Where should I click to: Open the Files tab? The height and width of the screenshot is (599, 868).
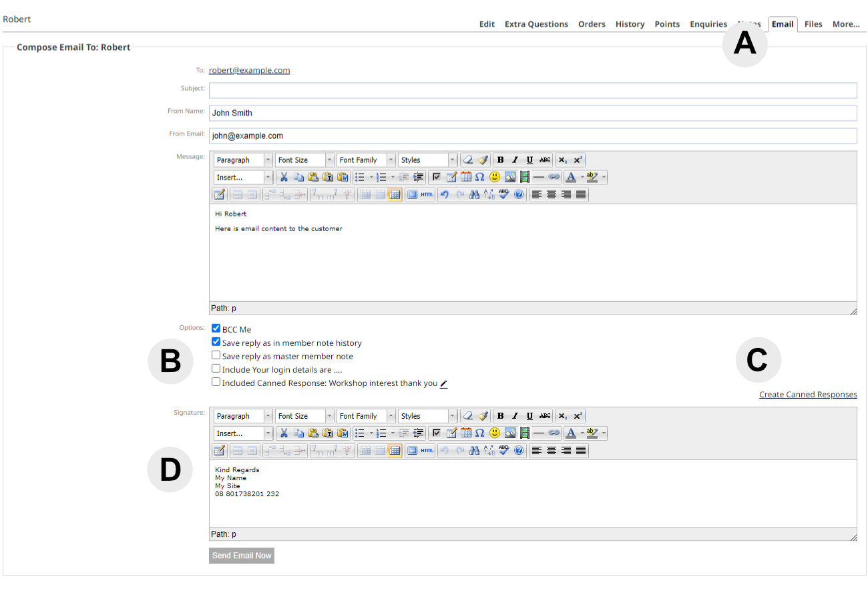click(x=813, y=24)
